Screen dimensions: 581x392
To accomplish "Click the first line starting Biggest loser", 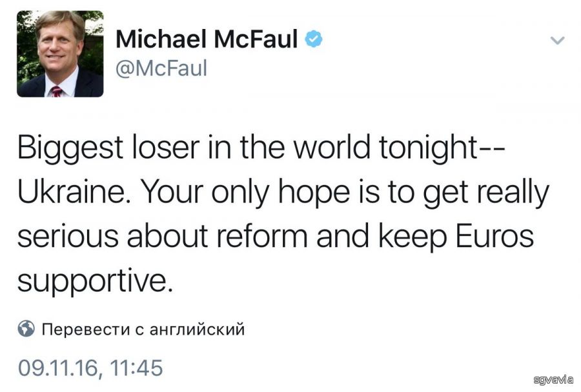I will click(261, 148).
